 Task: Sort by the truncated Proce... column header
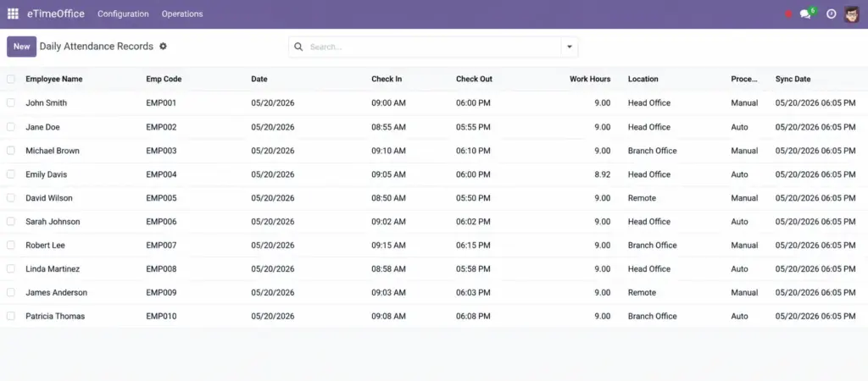744,79
